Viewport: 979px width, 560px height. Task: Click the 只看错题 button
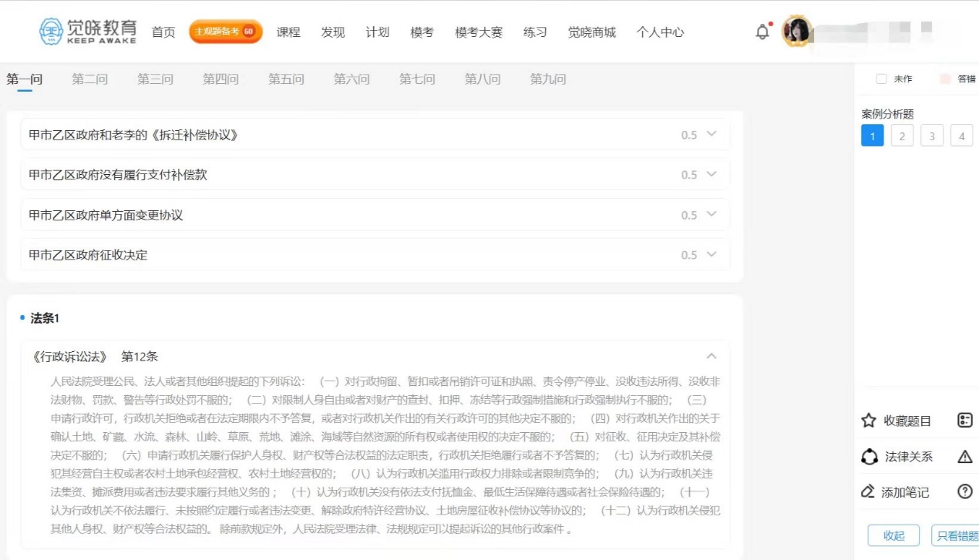(956, 535)
